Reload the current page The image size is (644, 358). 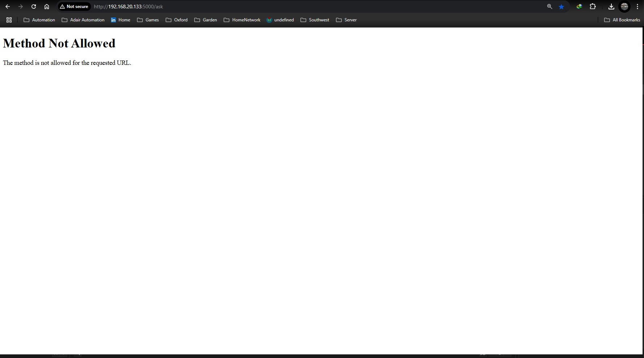(34, 7)
